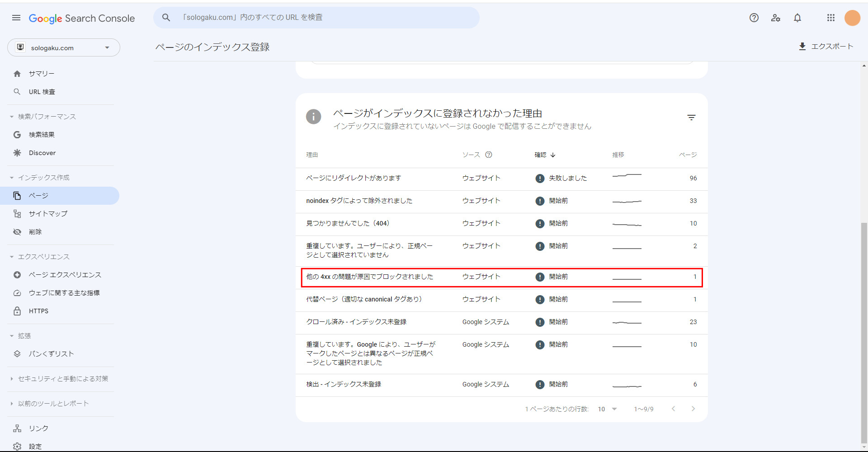Open the sologaku.com property selector
This screenshot has height=452, width=868.
[x=63, y=47]
